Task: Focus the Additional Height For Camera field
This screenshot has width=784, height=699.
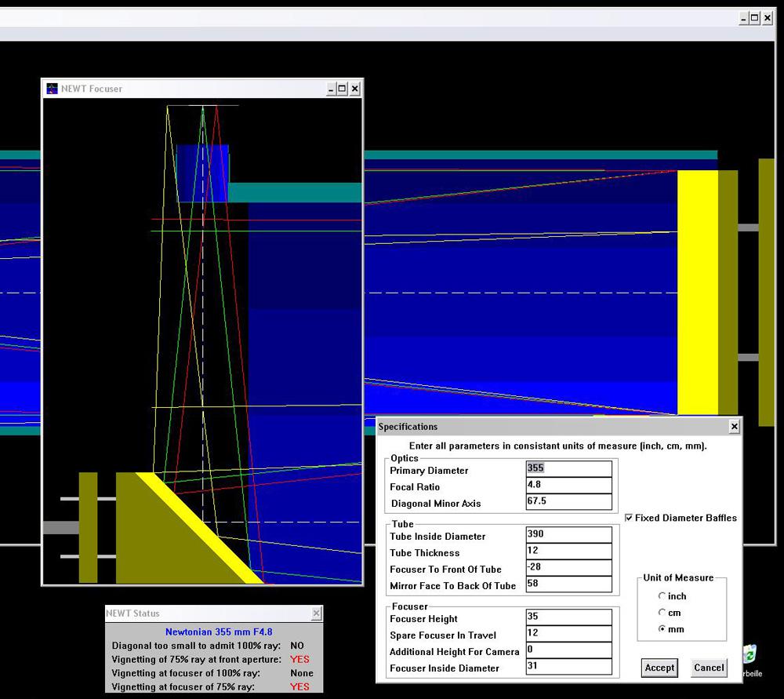Action: (x=568, y=650)
